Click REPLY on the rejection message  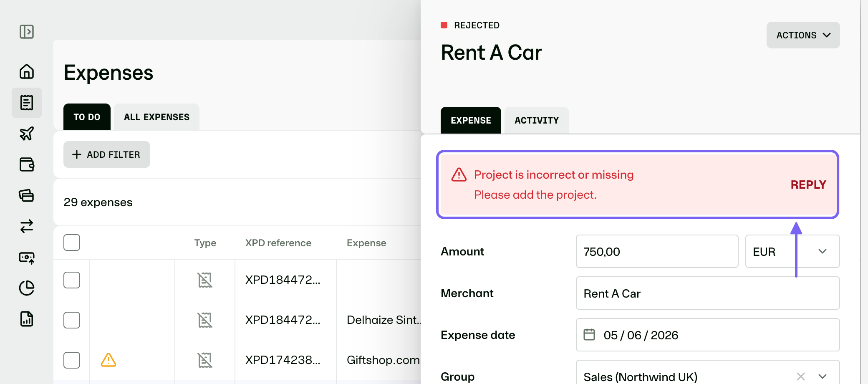[808, 184]
